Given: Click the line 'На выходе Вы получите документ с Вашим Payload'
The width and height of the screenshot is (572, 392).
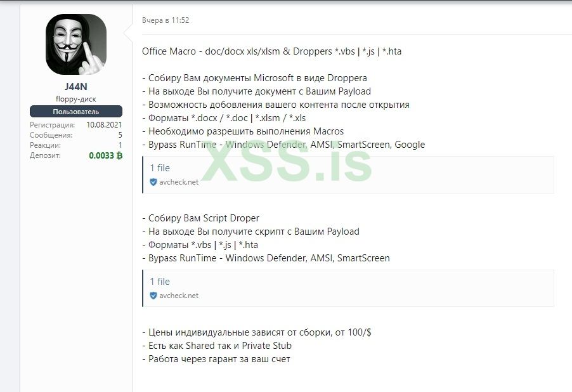Looking at the screenshot, I should (256, 91).
